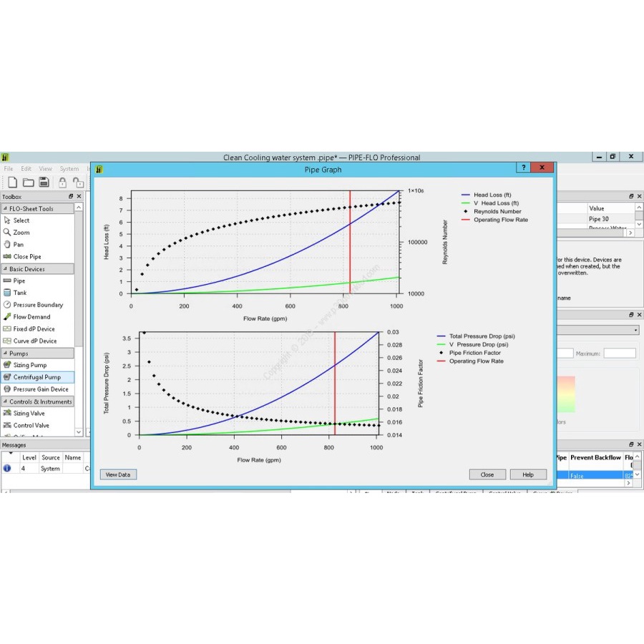Select 'False' cell in Prevent Backflow column
This screenshot has height=644, width=644.
(596, 476)
